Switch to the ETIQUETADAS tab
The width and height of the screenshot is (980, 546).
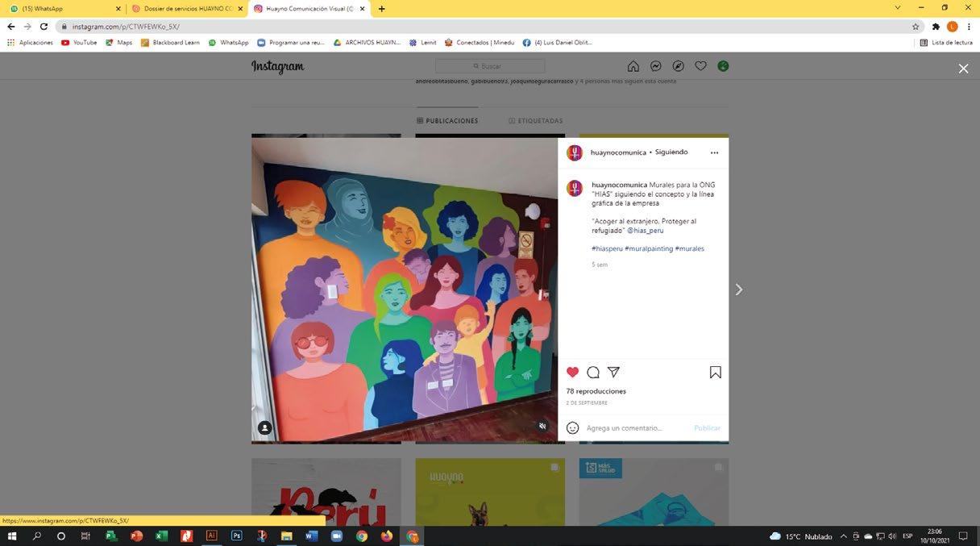coord(535,121)
